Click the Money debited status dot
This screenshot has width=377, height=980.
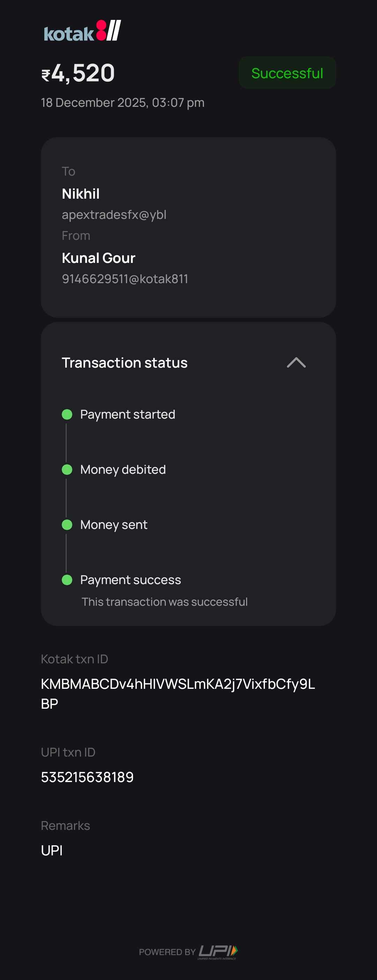[67, 470]
